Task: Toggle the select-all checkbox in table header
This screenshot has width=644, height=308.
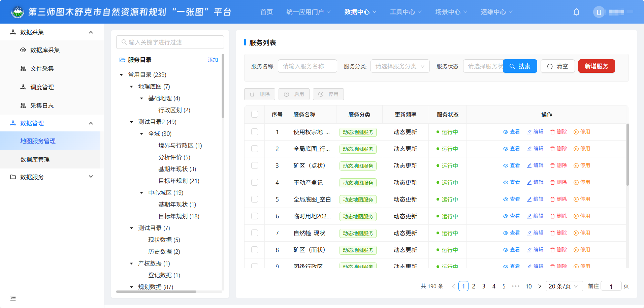Action: (x=255, y=114)
